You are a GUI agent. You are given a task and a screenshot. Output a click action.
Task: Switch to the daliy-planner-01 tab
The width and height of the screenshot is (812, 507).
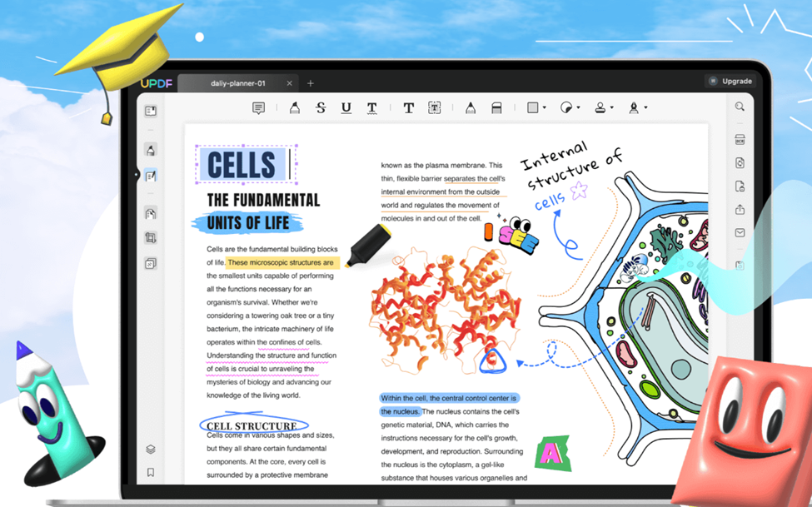(x=237, y=83)
